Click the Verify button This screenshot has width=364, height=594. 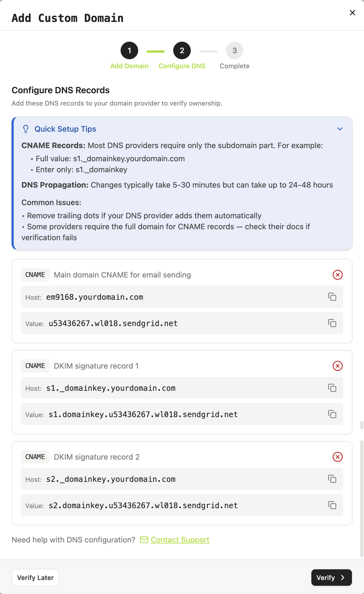pos(332,578)
